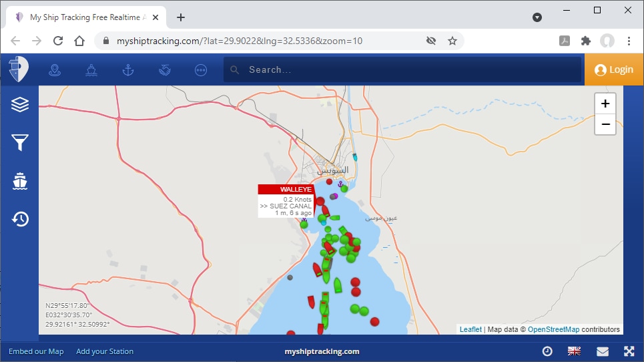Open the vessels icon in top bar
The height and width of the screenshot is (362, 644).
tap(91, 69)
